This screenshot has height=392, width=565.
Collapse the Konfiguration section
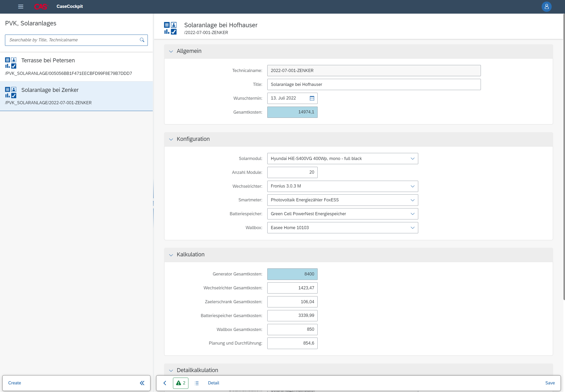coord(171,139)
